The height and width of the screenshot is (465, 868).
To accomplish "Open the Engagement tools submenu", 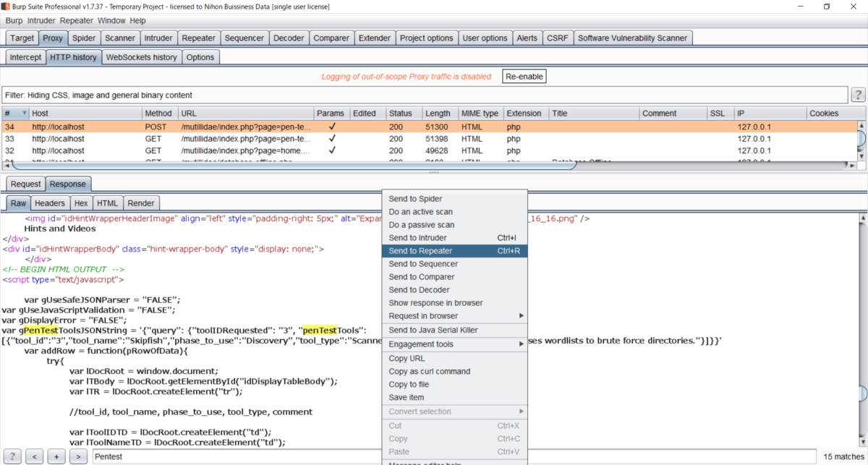I will [x=455, y=344].
